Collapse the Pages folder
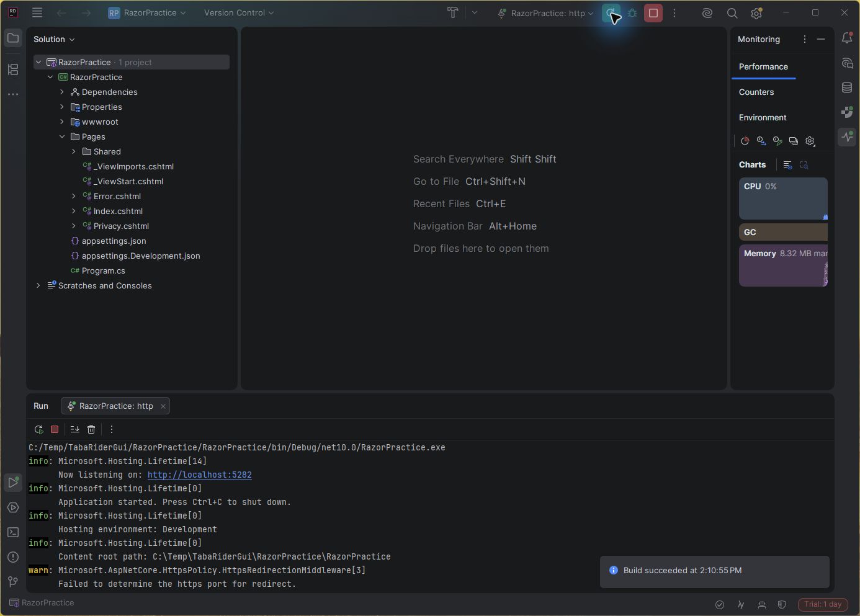The height and width of the screenshot is (616, 860). pos(62,136)
